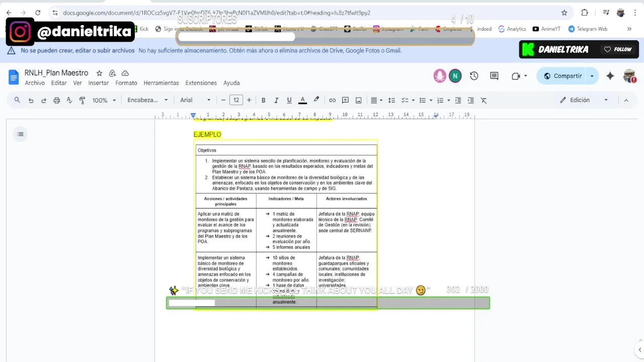Insert a link
Viewport: 644px width, 362px height.
tap(332, 100)
